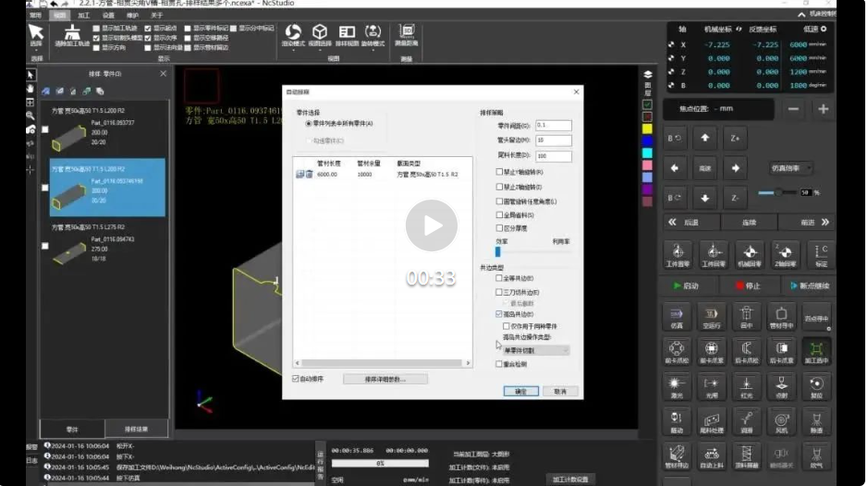The image size is (868, 486).
Task: Switch to the 排样结果 tab
Action: (136, 429)
